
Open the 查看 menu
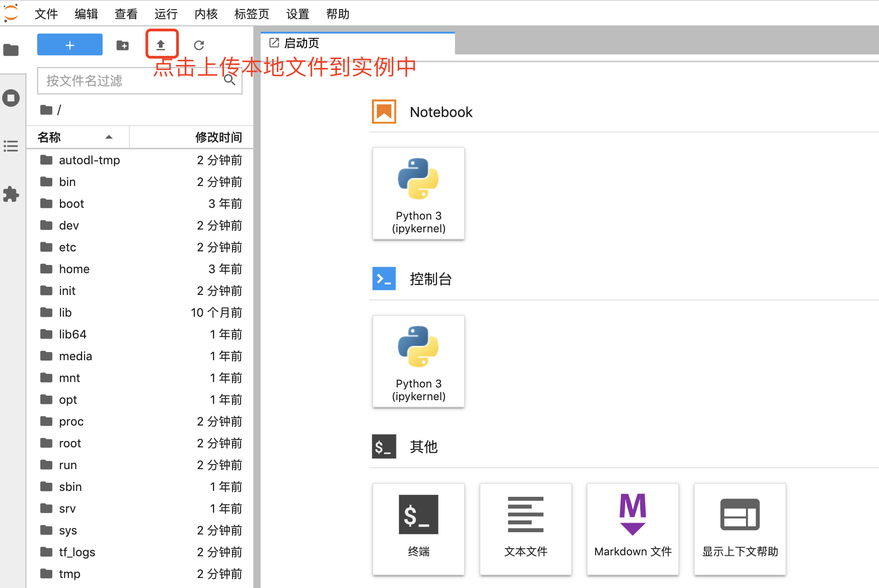pos(126,14)
